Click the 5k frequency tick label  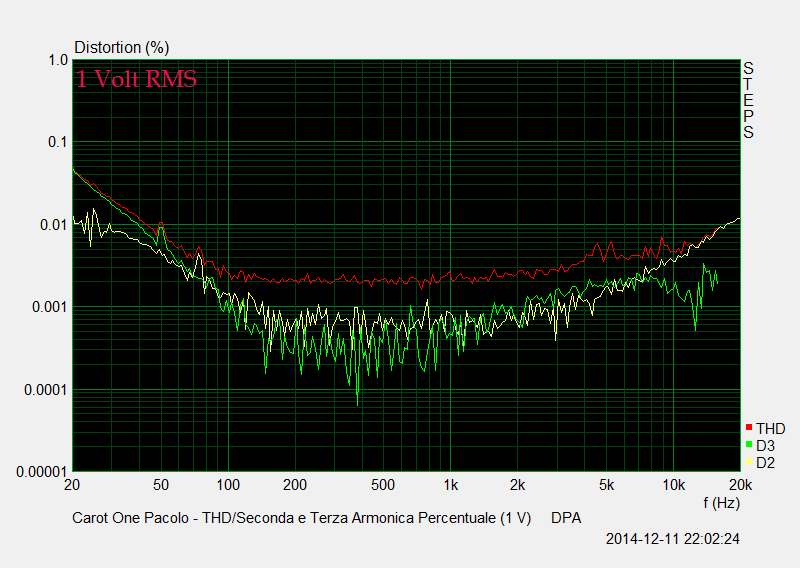pyautogui.click(x=606, y=485)
